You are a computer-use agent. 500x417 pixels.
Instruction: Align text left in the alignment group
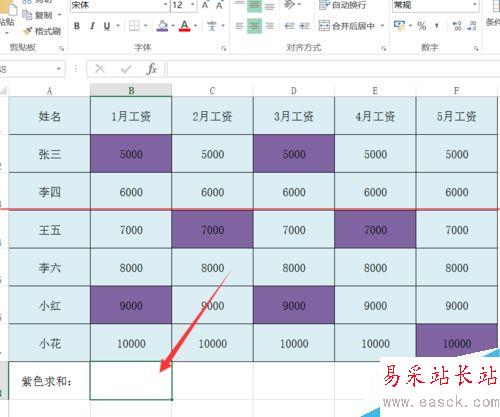coord(239,26)
